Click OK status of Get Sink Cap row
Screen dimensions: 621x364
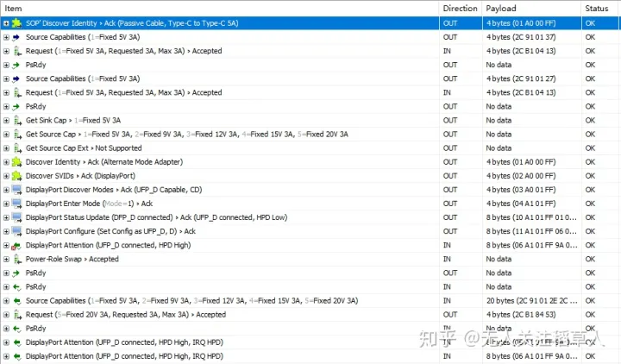pyautogui.click(x=590, y=121)
